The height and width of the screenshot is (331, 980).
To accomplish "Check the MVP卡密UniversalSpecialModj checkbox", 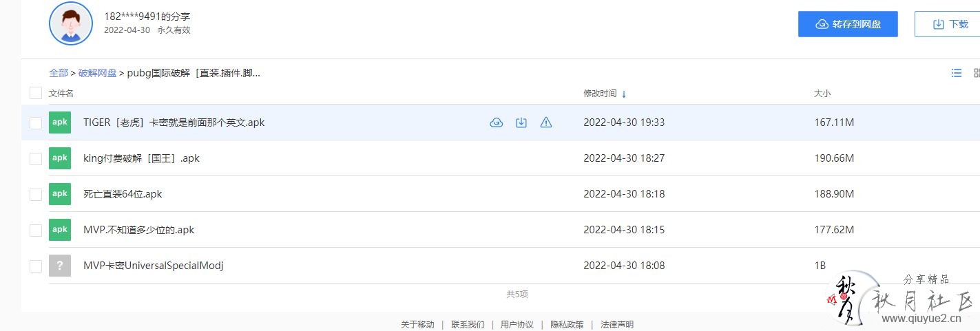I will [x=36, y=266].
